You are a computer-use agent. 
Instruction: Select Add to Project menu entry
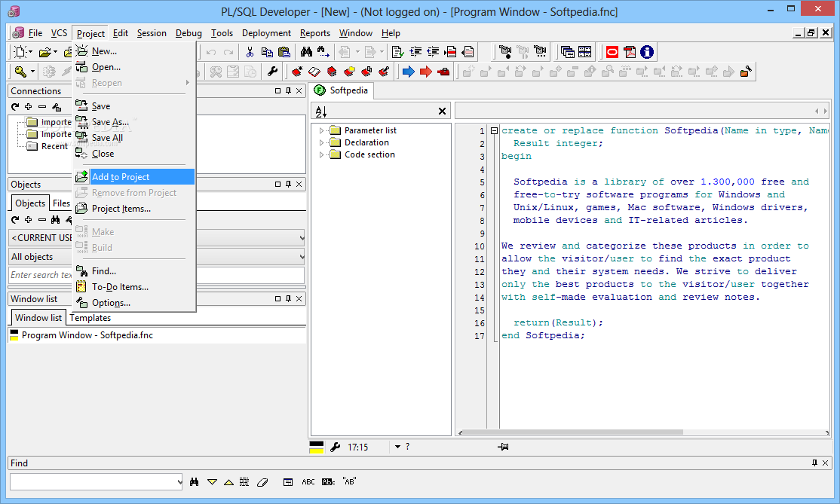tap(121, 177)
